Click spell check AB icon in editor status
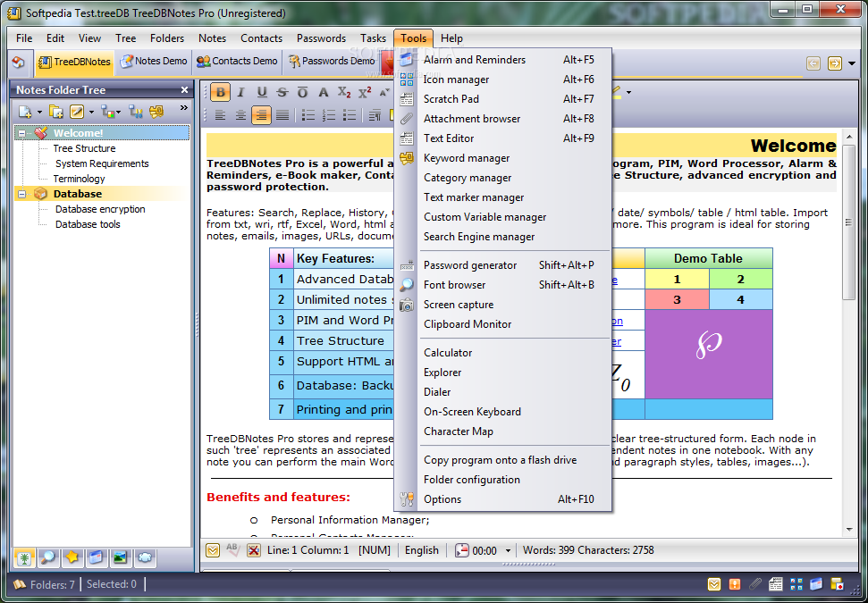Viewport: 868px width, 603px height. (x=232, y=550)
